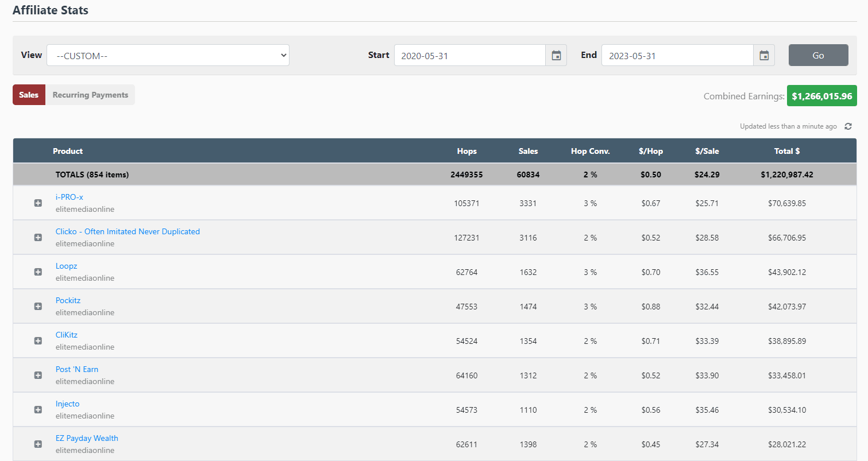Open the Start date calendar picker

555,56
